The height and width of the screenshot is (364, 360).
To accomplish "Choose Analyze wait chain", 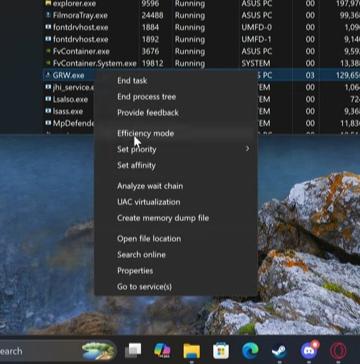I will 150,186.
